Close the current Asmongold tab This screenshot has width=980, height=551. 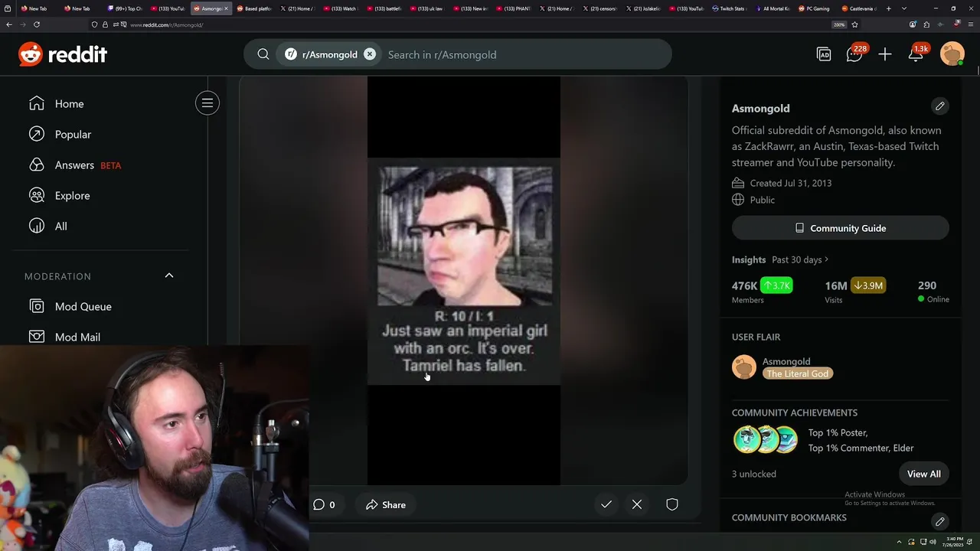(226, 8)
